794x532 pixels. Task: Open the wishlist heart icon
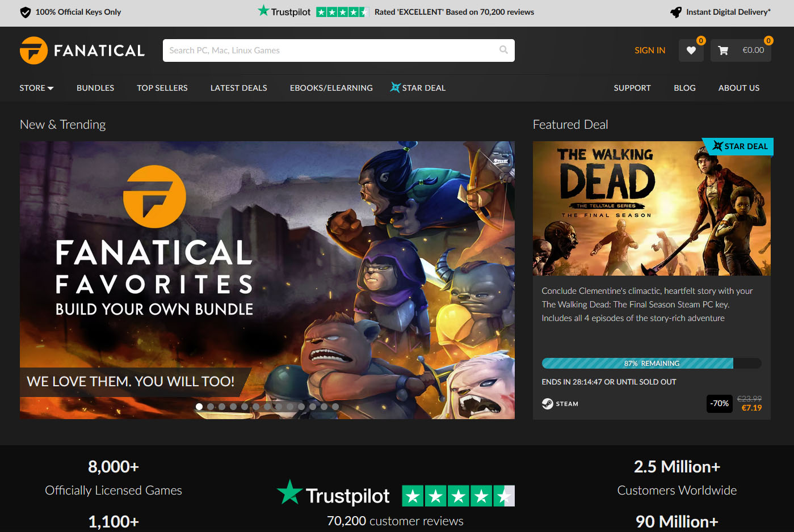point(691,50)
